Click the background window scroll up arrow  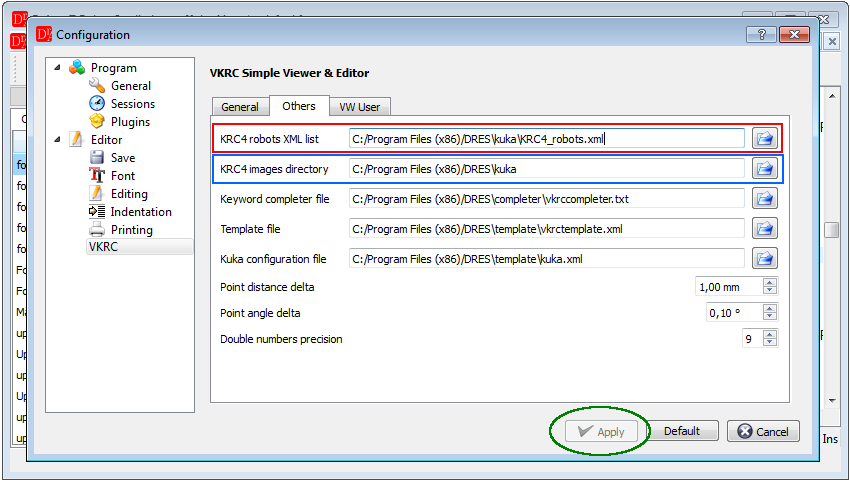(832, 95)
